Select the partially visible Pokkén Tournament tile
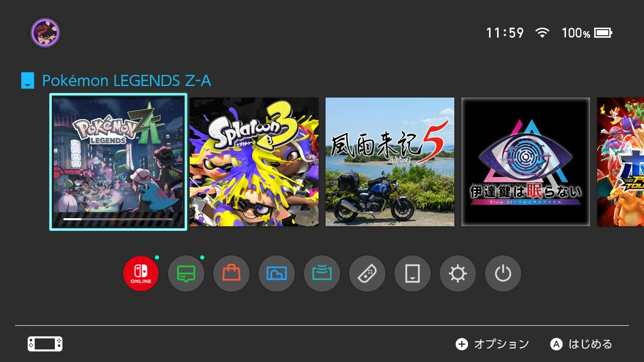The width and height of the screenshot is (644, 362). click(x=620, y=162)
